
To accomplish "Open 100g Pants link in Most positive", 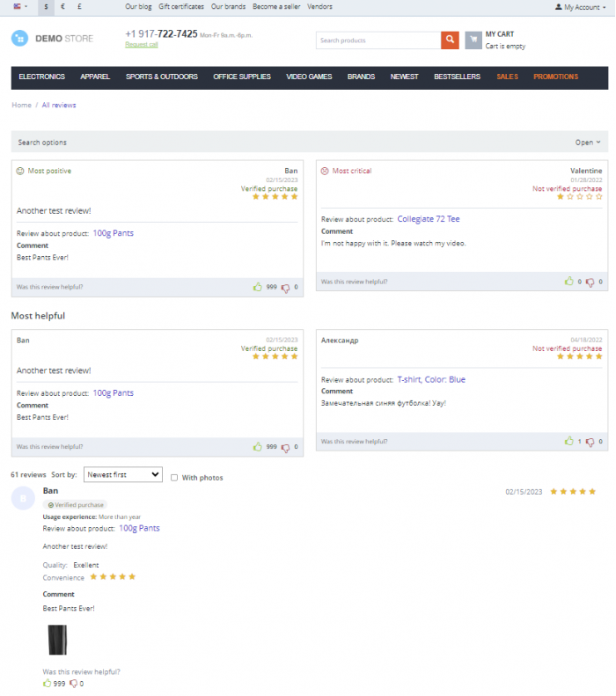I will pos(114,233).
